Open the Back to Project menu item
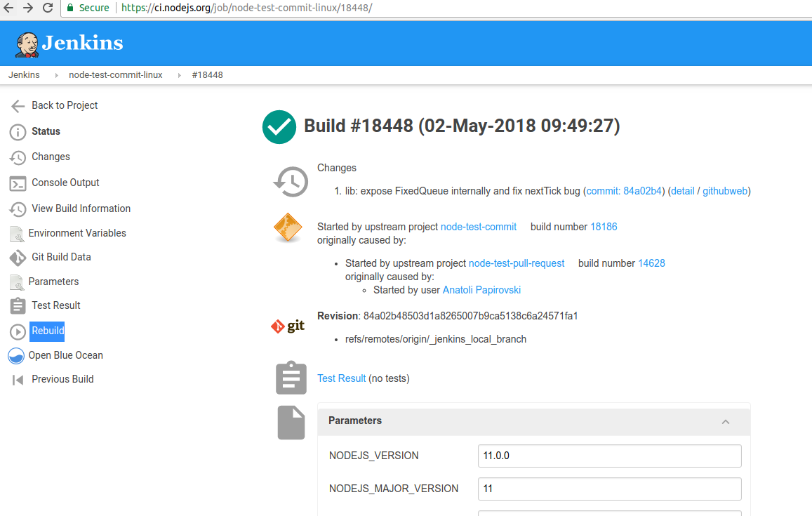The width and height of the screenshot is (812, 516). (x=65, y=106)
